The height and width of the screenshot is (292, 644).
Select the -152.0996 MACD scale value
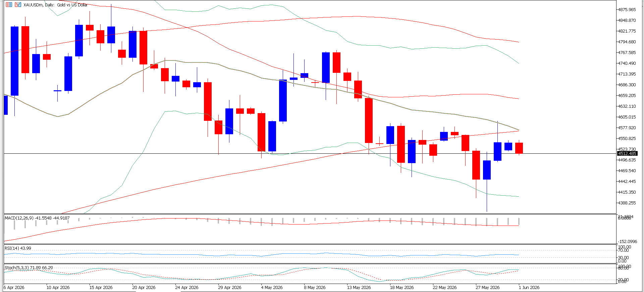(627, 242)
